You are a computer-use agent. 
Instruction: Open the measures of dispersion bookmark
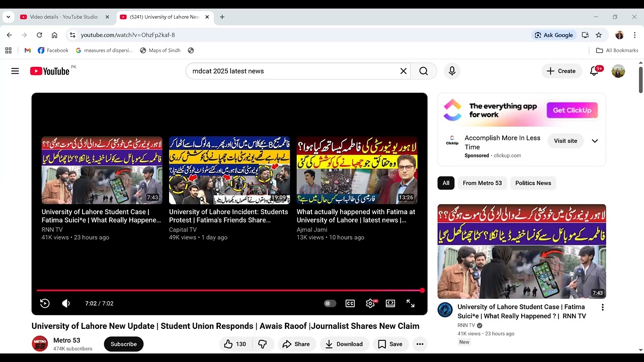point(104,50)
